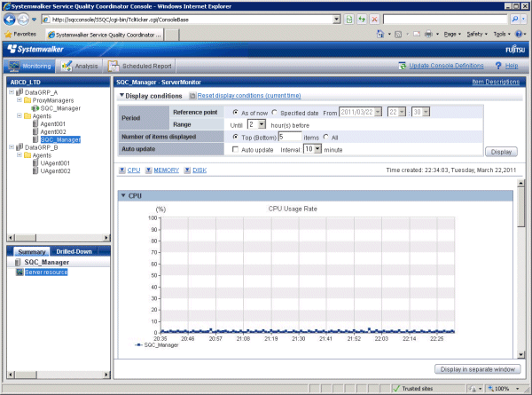Open the From date 2011/03/22 dropdown
Screen dimensions: 532x395
(378, 112)
